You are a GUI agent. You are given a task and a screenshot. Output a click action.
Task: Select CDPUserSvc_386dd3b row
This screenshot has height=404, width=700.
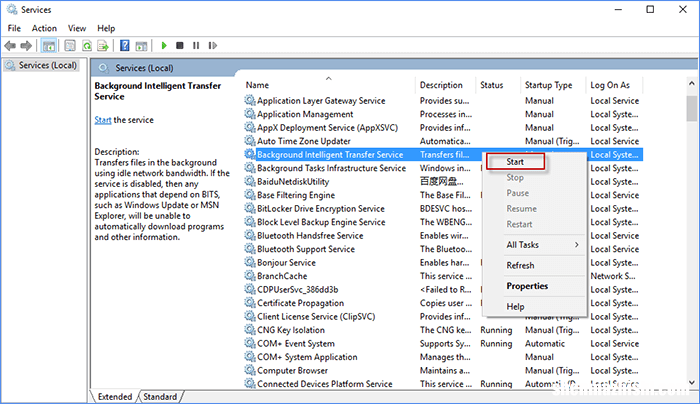click(x=443, y=289)
